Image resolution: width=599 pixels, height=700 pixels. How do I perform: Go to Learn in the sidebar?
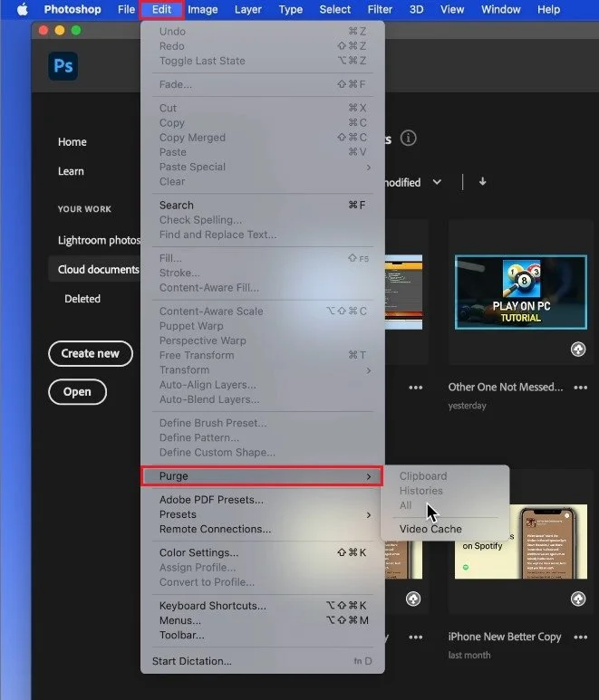click(71, 171)
